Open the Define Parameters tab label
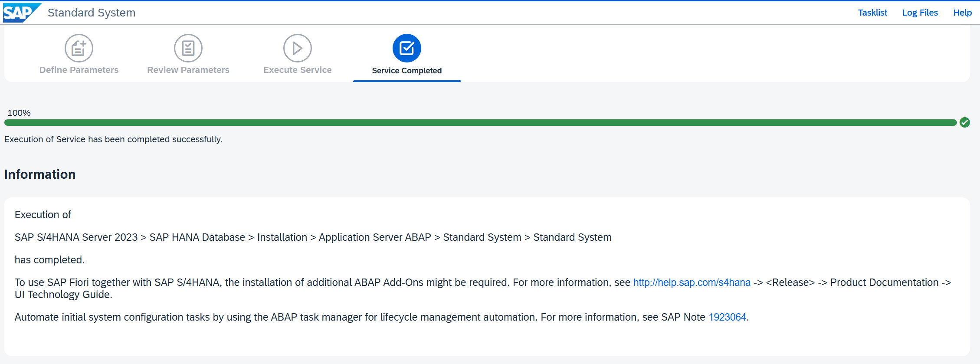Viewport: 980px width, 364px height. click(x=79, y=70)
